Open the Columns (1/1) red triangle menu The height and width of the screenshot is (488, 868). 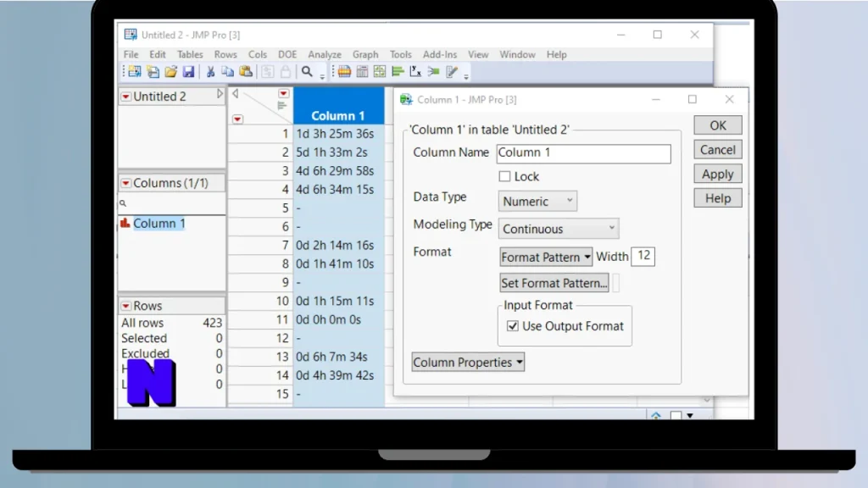(x=125, y=183)
